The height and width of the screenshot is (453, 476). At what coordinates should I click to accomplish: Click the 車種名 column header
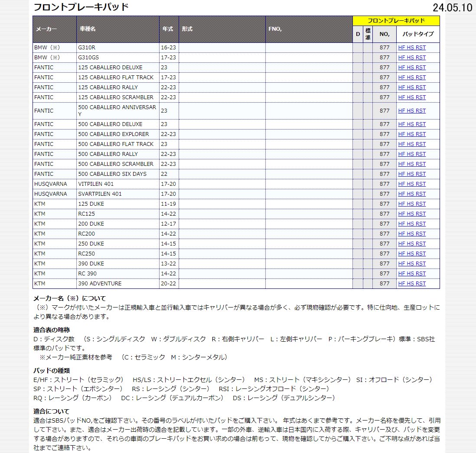tap(118, 29)
